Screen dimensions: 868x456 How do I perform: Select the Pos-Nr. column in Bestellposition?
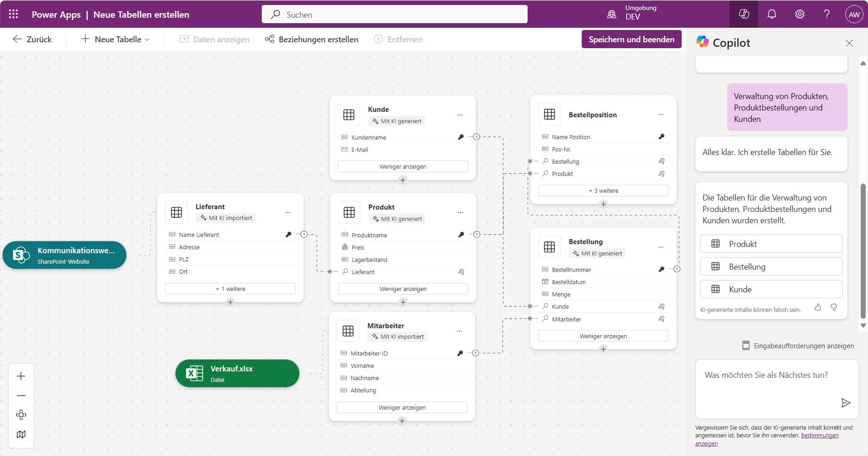click(603, 149)
